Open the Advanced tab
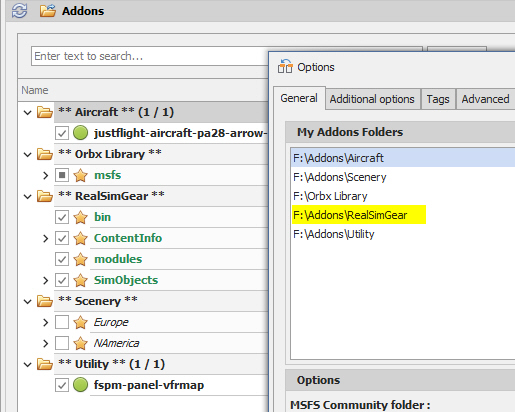The width and height of the screenshot is (515, 412). click(x=485, y=99)
